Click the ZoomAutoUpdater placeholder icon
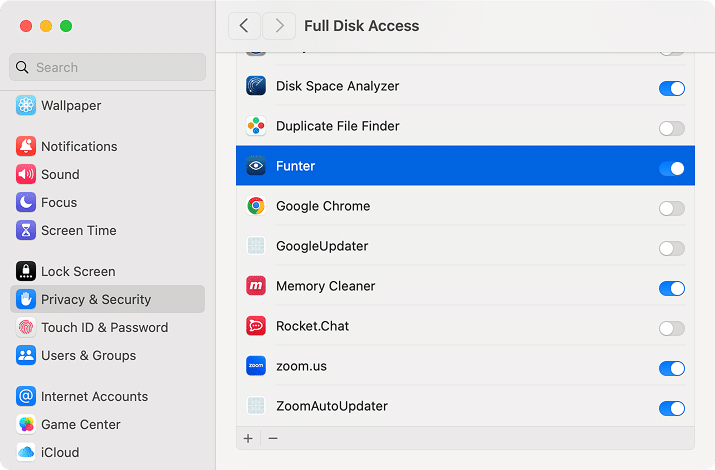 (x=256, y=406)
